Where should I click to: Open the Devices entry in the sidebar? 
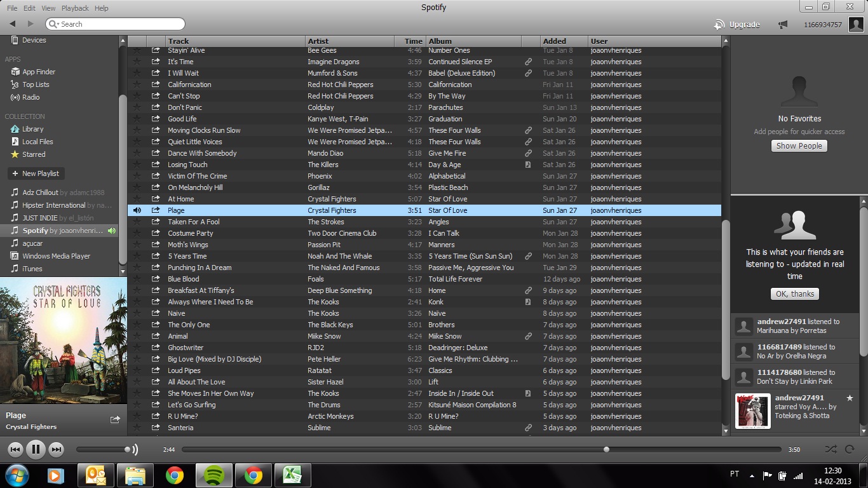click(x=29, y=40)
